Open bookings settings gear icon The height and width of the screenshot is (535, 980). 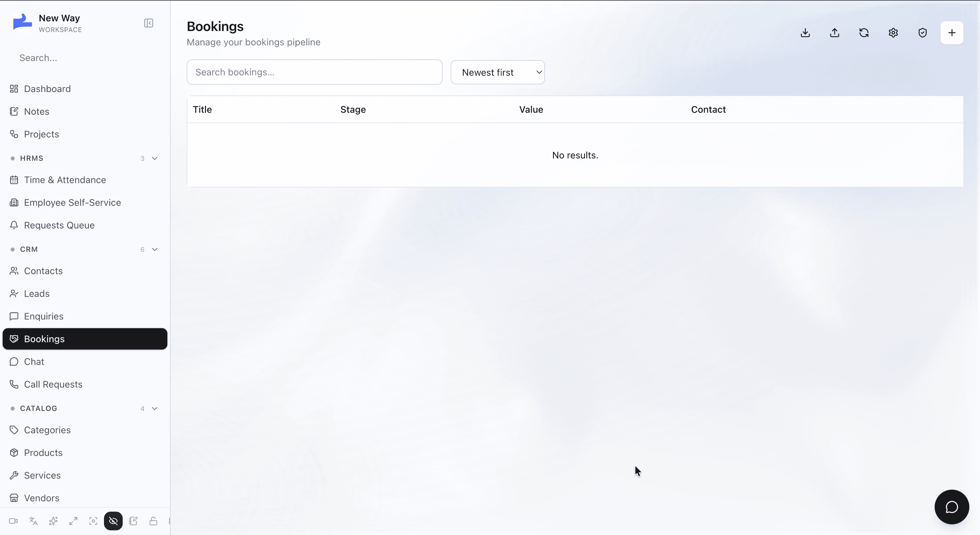pyautogui.click(x=893, y=33)
